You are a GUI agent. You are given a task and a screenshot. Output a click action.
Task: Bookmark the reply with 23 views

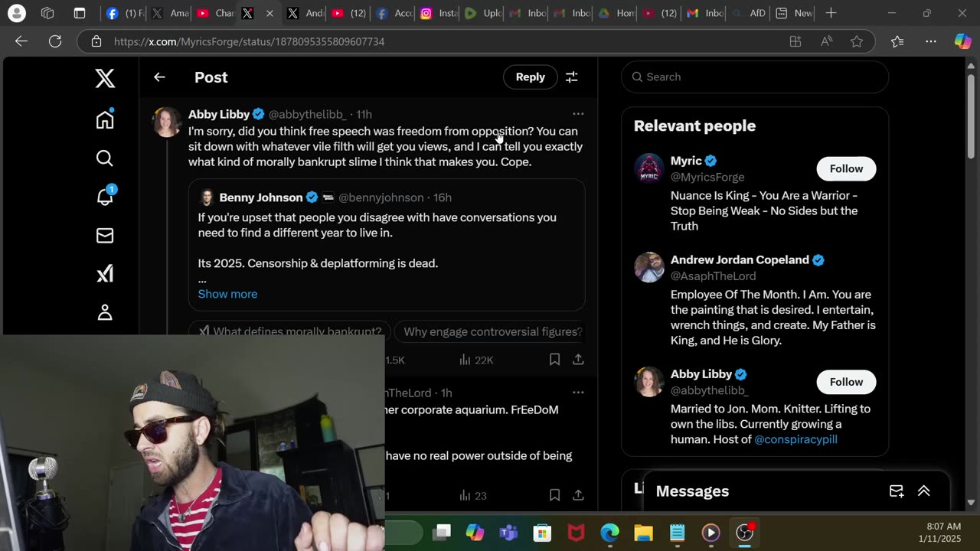tap(554, 495)
